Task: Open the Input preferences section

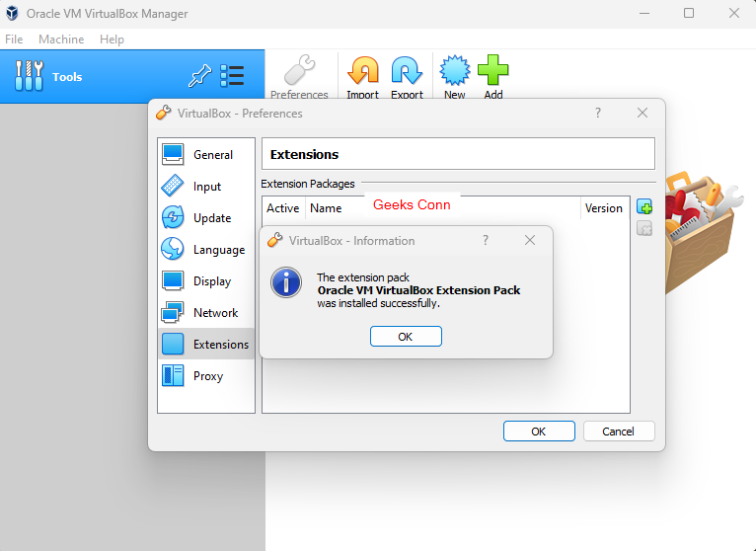Action: click(206, 187)
